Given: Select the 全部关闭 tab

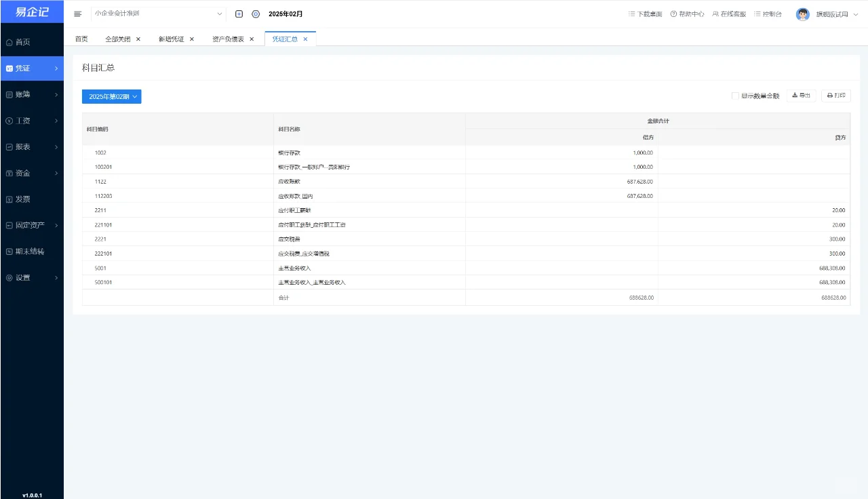Looking at the screenshot, I should (117, 39).
